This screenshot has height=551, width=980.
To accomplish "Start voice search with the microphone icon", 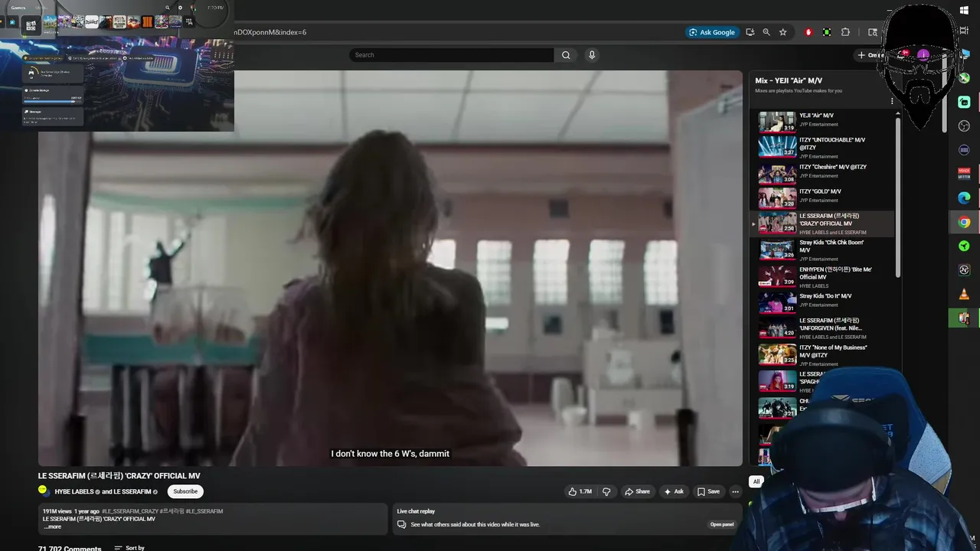I will tap(592, 55).
